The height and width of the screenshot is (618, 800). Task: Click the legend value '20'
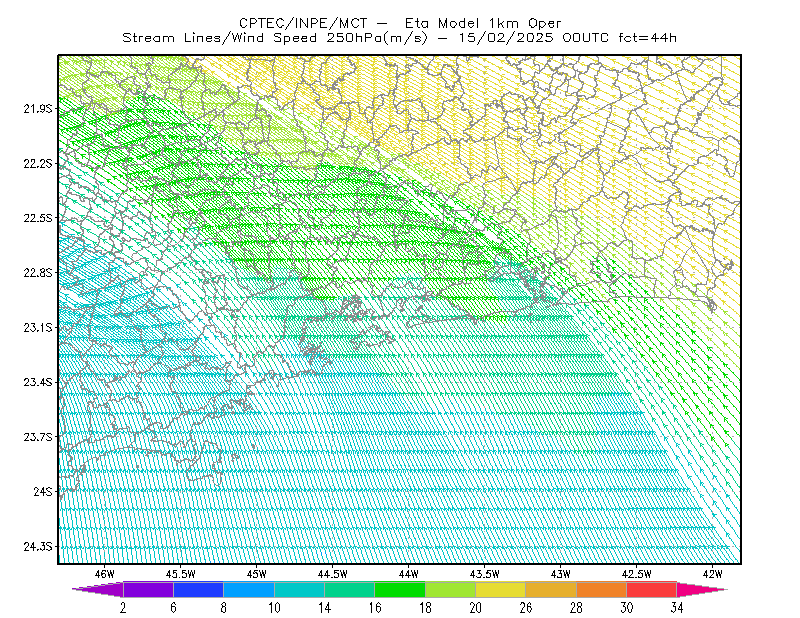coord(476,608)
